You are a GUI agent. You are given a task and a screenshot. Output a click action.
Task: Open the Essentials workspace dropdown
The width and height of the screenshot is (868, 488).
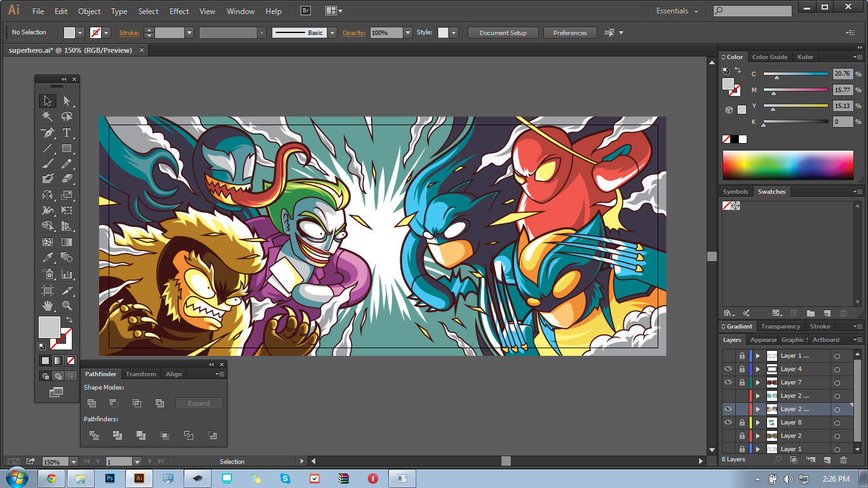(x=677, y=11)
